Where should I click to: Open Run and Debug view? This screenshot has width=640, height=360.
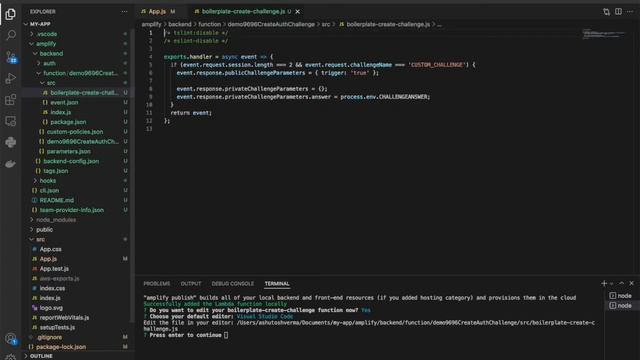pyautogui.click(x=11, y=78)
